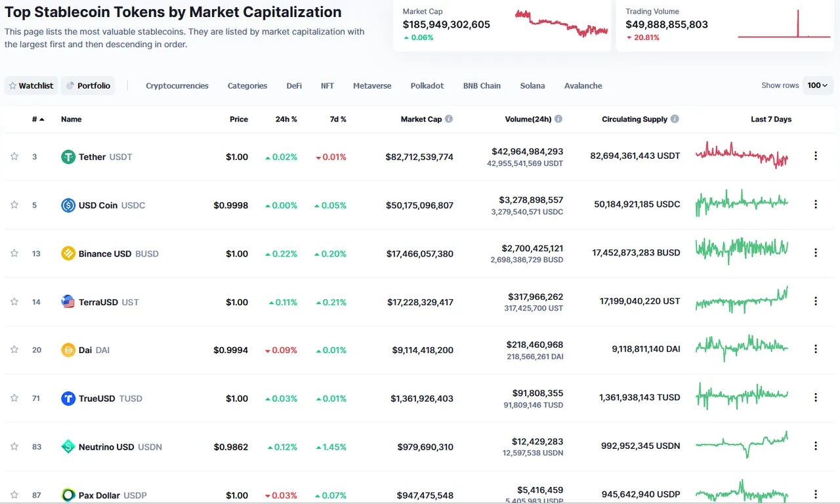Open the three-dot menu for TrueUSD
This screenshot has width=840, height=504.
816,397
